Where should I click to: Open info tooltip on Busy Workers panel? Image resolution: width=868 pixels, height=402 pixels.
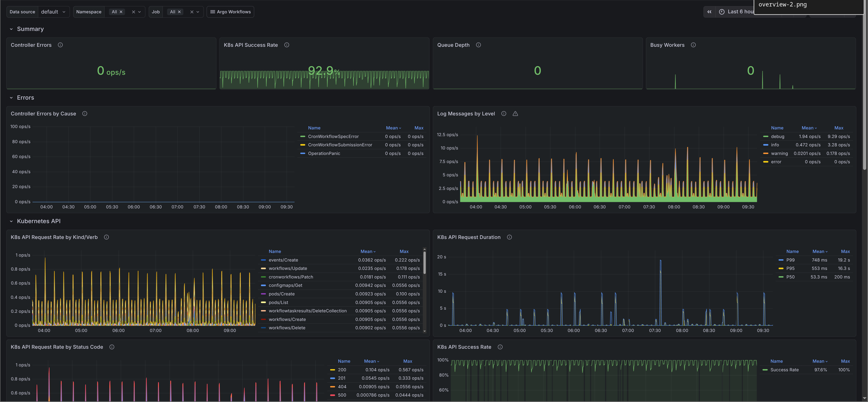pos(693,45)
